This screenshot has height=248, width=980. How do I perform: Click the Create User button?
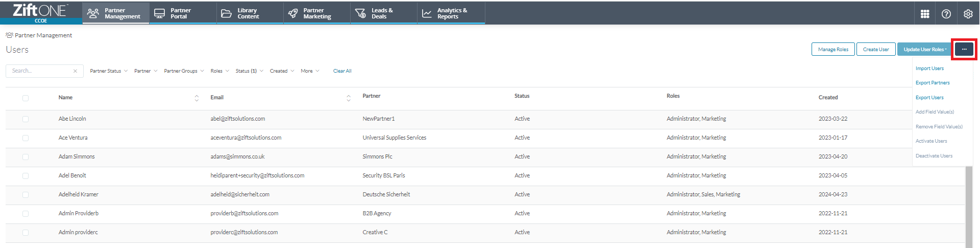[876, 50]
